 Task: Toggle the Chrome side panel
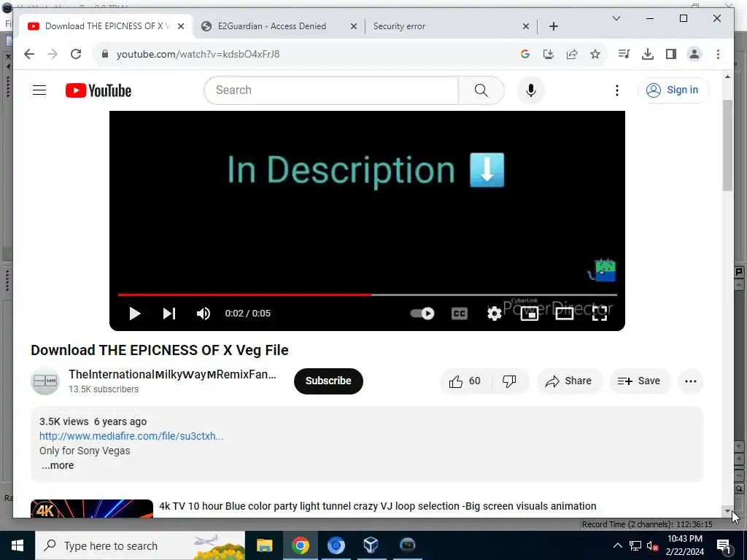click(x=671, y=54)
